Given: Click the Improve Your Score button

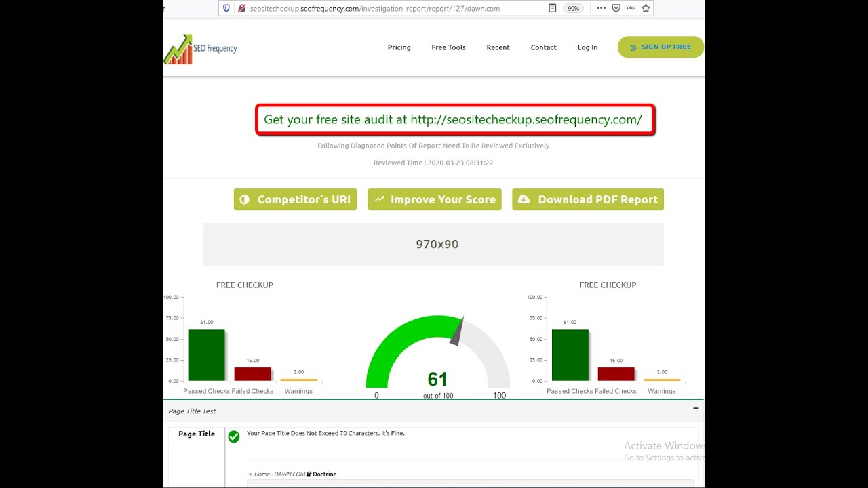Looking at the screenshot, I should tap(435, 199).
